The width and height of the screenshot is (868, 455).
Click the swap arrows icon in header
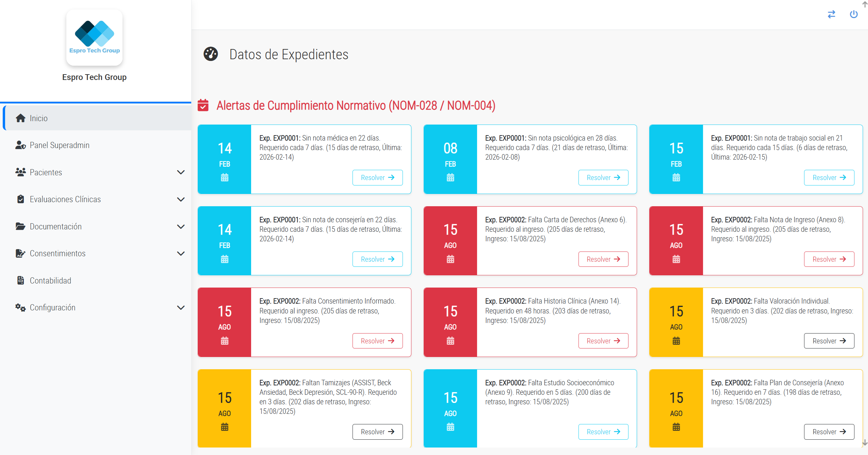831,14
